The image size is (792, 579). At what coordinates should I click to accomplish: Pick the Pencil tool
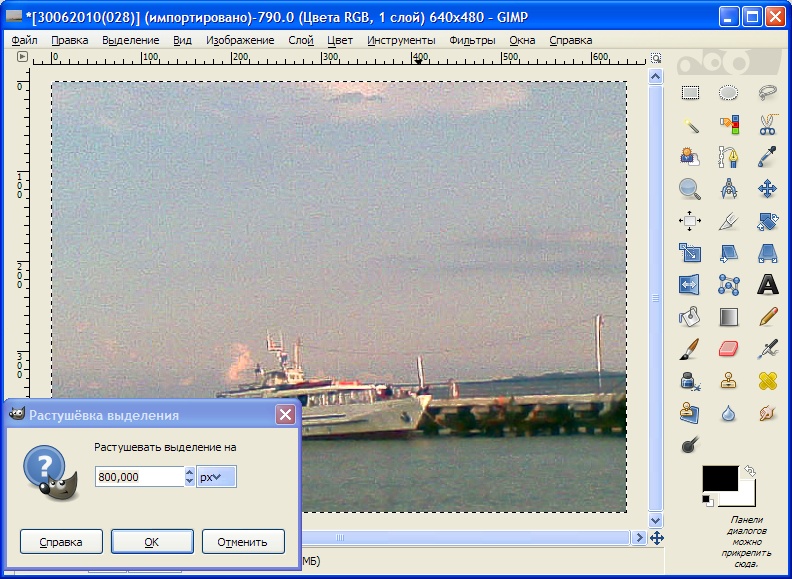767,316
